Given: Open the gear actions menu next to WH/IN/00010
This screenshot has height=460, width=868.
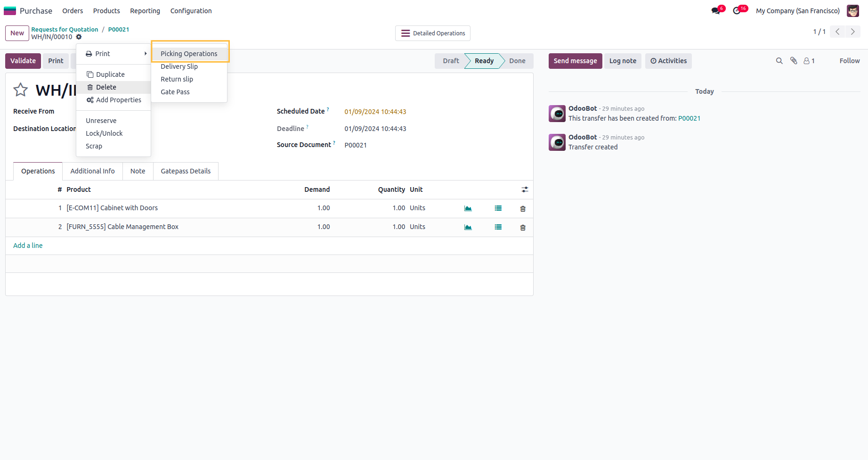Looking at the screenshot, I should pyautogui.click(x=79, y=37).
